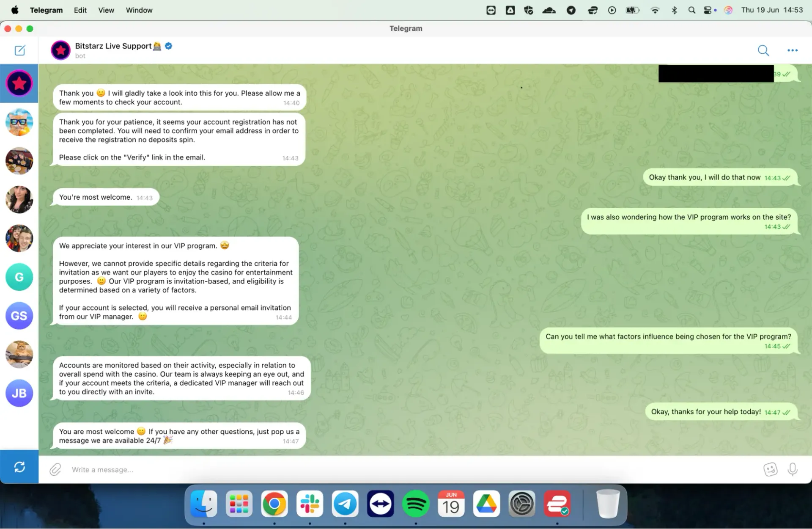Viewport: 812px width, 529px height.
Task: Click the Siri icon in menu bar
Action: tap(728, 10)
